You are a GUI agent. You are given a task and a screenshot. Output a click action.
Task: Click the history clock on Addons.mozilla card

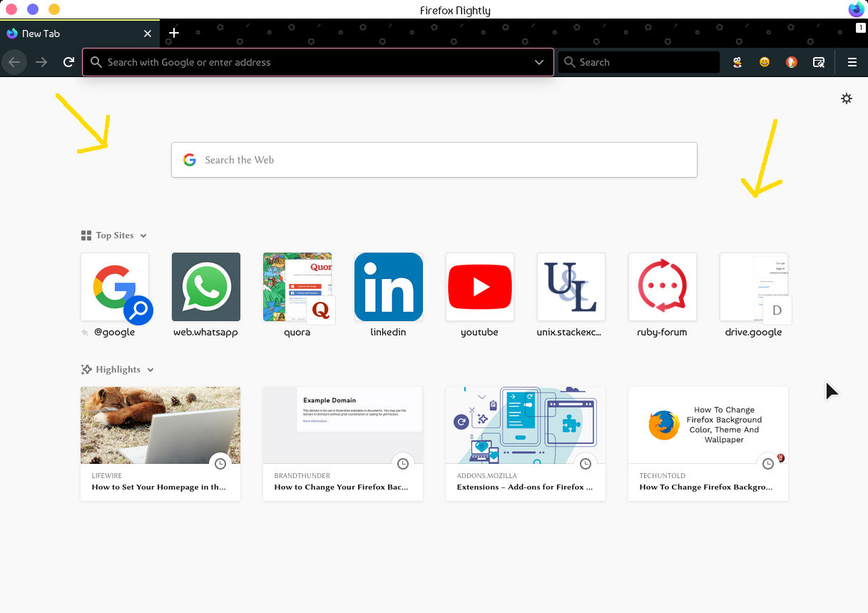tap(586, 464)
